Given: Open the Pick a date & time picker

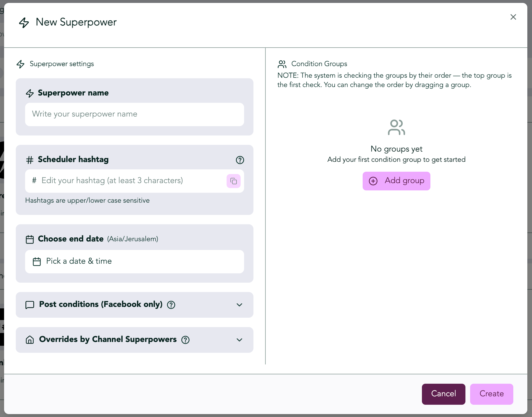Looking at the screenshot, I should click(135, 262).
